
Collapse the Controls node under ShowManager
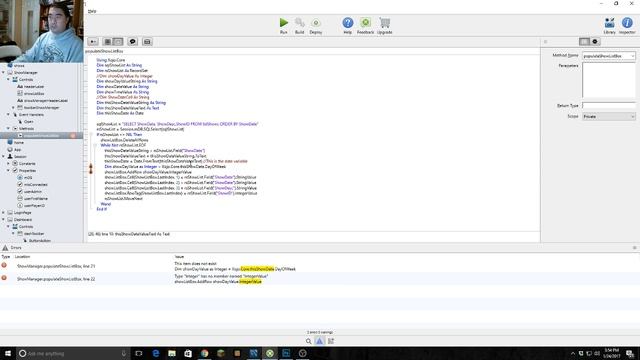pyautogui.click(x=9, y=79)
